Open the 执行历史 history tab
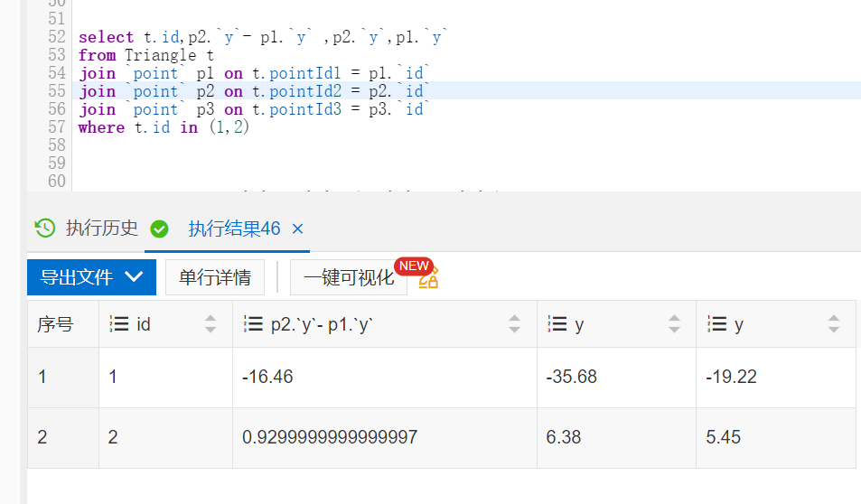This screenshot has width=861, height=504. tap(101, 228)
